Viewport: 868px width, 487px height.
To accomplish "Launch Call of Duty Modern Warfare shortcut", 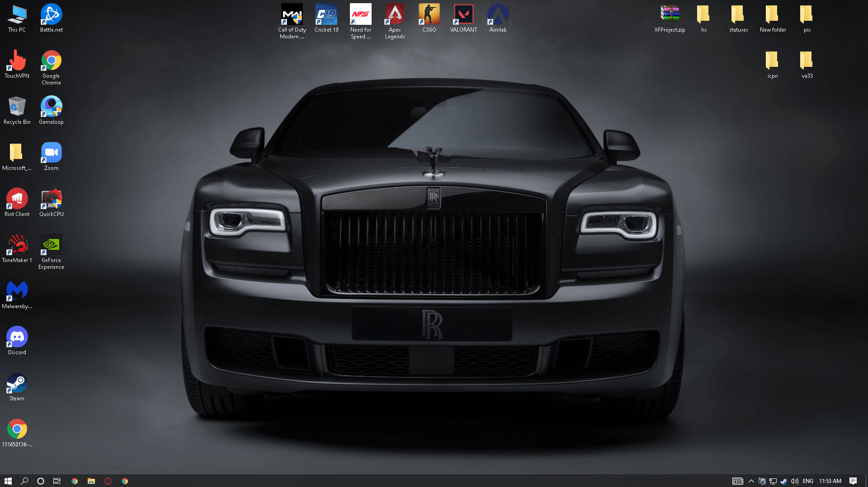I will [292, 22].
